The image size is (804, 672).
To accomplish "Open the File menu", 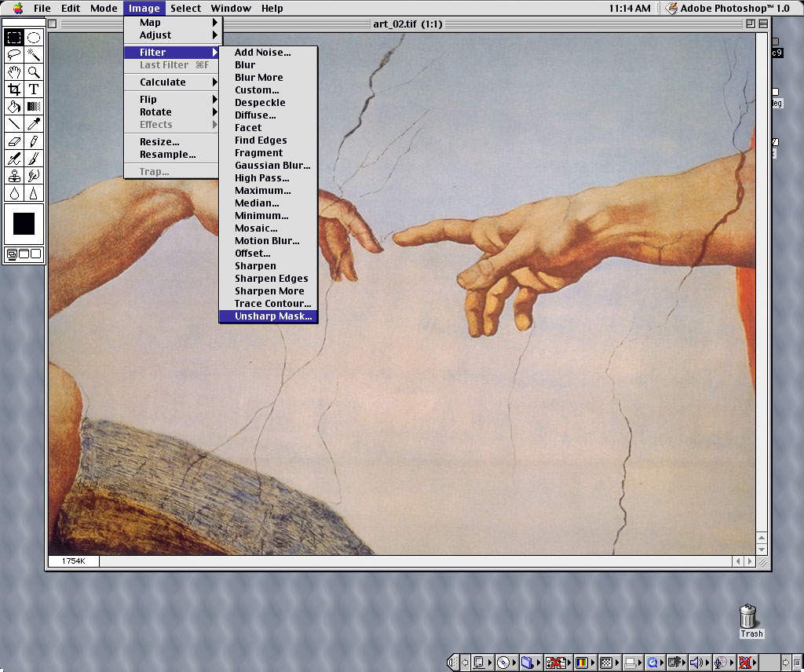I will coord(42,8).
